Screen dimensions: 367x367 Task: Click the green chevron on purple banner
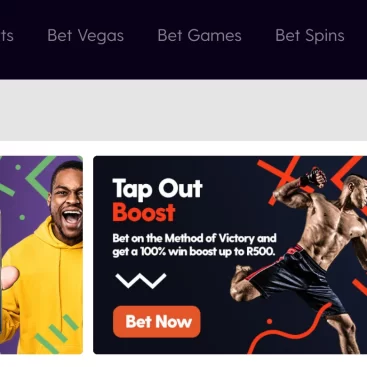click(38, 177)
